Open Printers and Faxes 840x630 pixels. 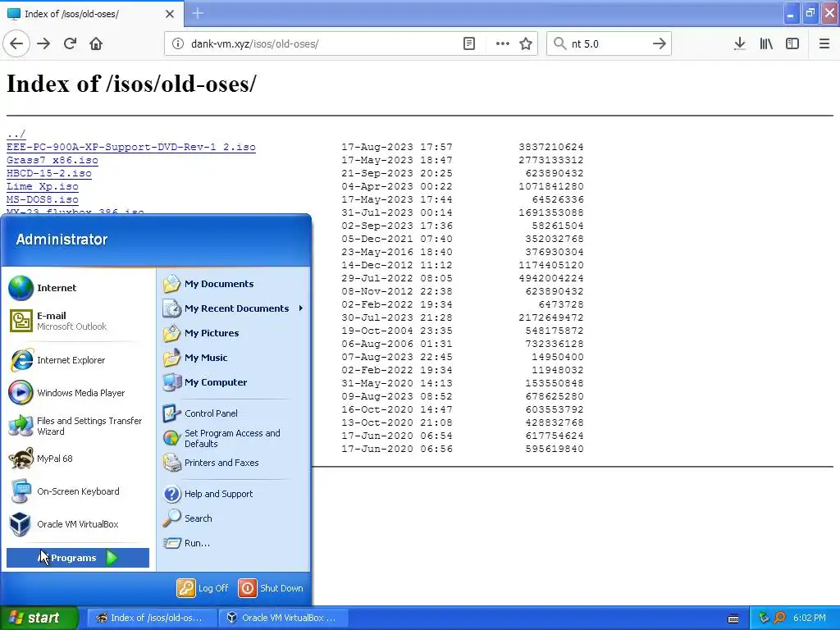(x=233, y=463)
